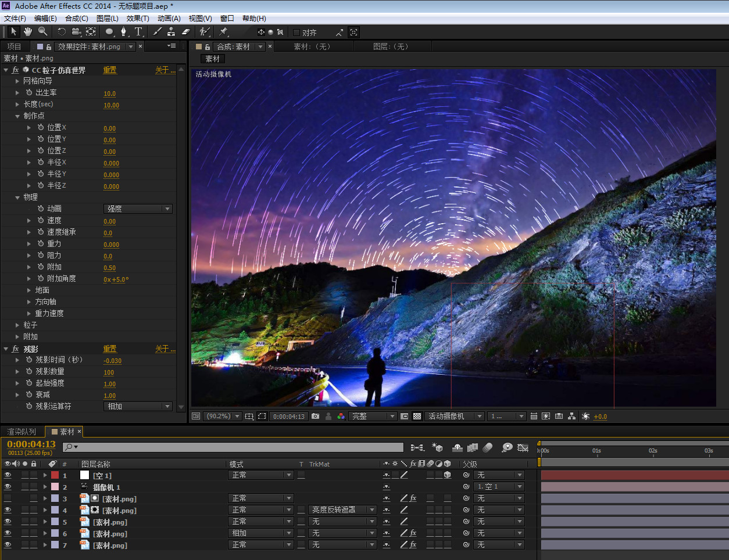This screenshot has width=729, height=560.
Task: Toggle transparency grid in viewer
Action: coord(417,417)
